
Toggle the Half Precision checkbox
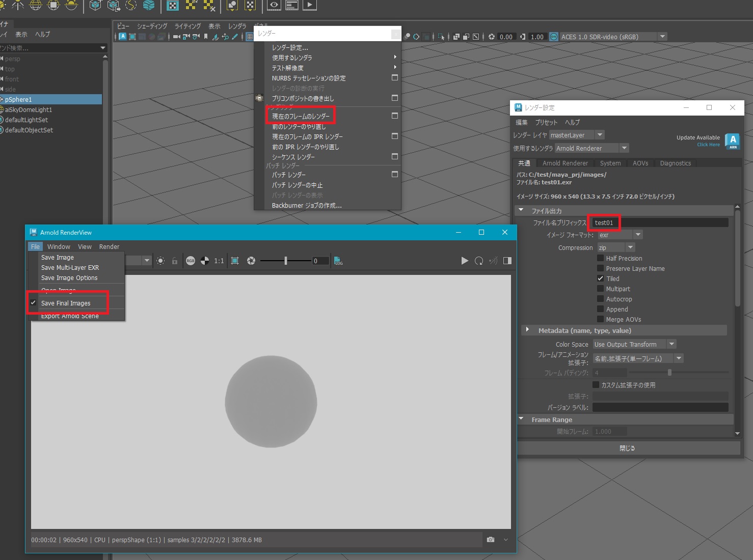600,258
